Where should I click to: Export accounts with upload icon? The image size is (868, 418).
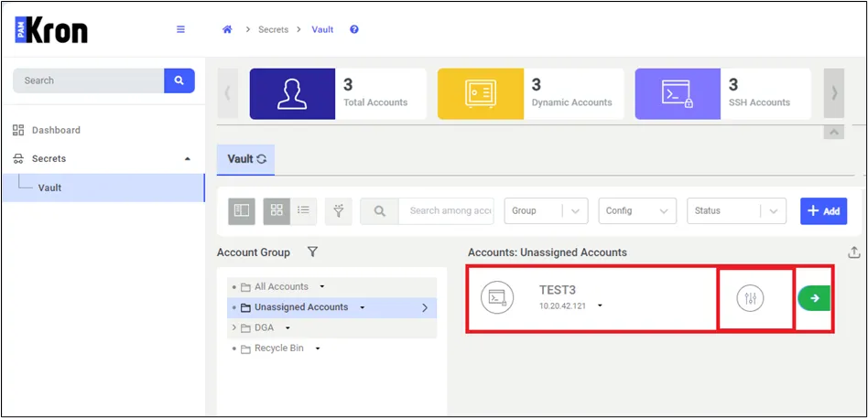(854, 252)
